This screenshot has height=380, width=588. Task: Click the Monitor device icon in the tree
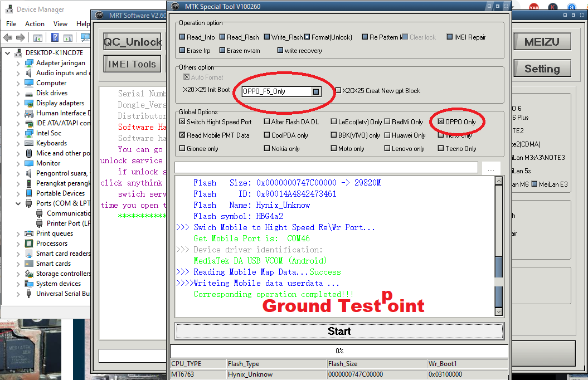tap(29, 163)
